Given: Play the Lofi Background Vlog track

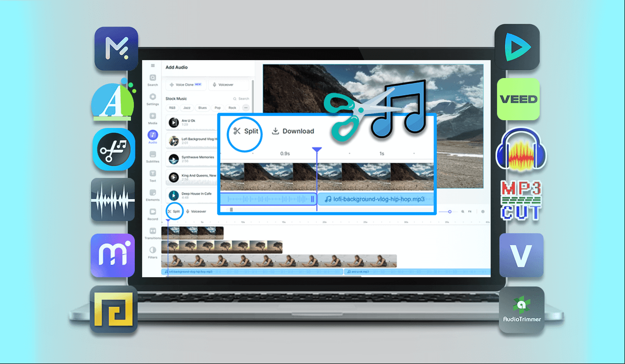Looking at the screenshot, I should [174, 141].
